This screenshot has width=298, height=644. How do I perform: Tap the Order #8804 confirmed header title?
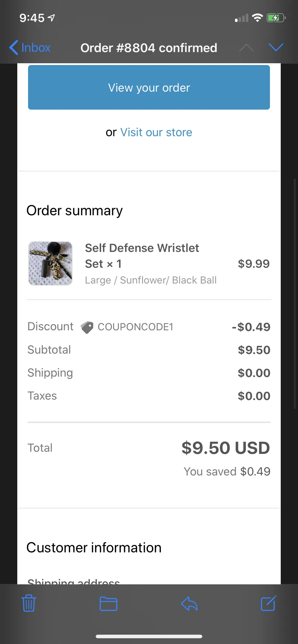click(x=149, y=48)
